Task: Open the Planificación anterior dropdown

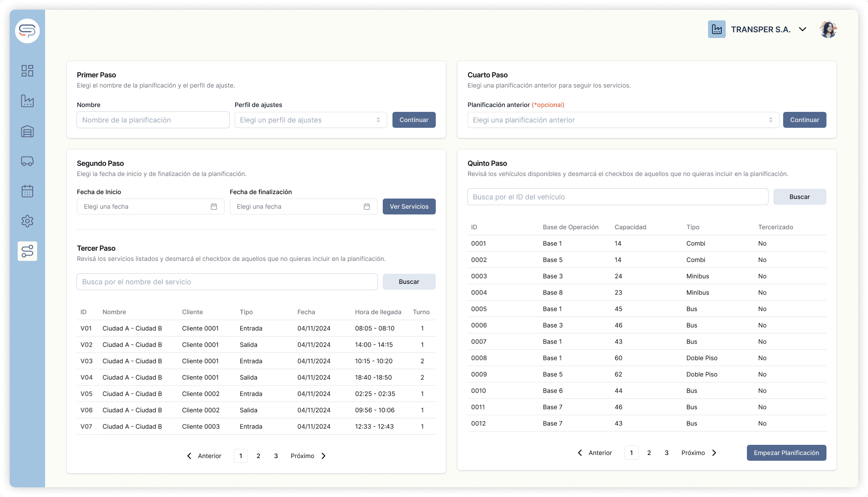Action: tap(623, 119)
